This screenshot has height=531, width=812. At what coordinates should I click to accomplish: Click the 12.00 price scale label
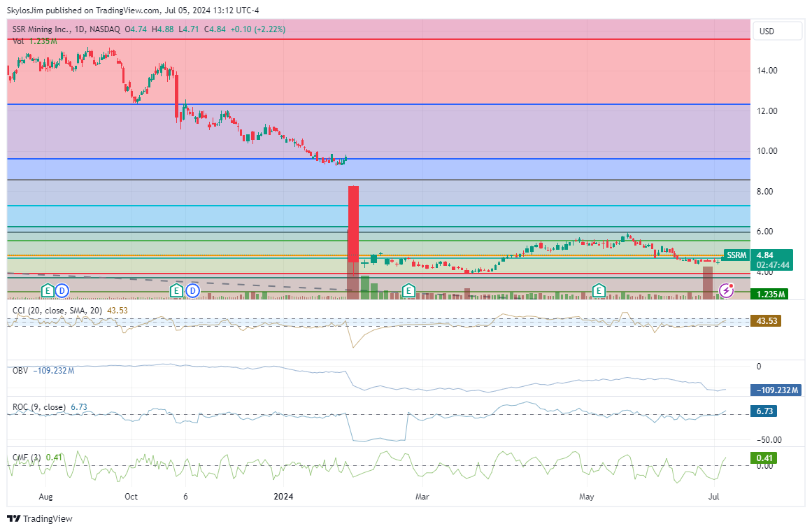[767, 111]
